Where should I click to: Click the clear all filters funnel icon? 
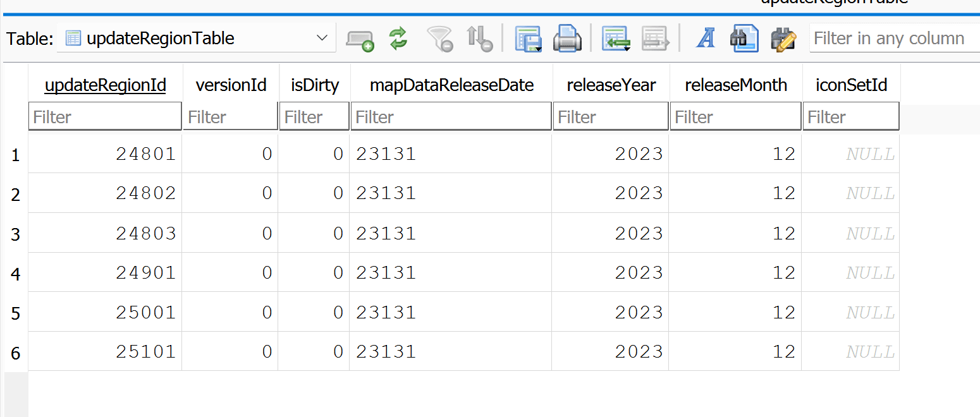click(x=439, y=39)
